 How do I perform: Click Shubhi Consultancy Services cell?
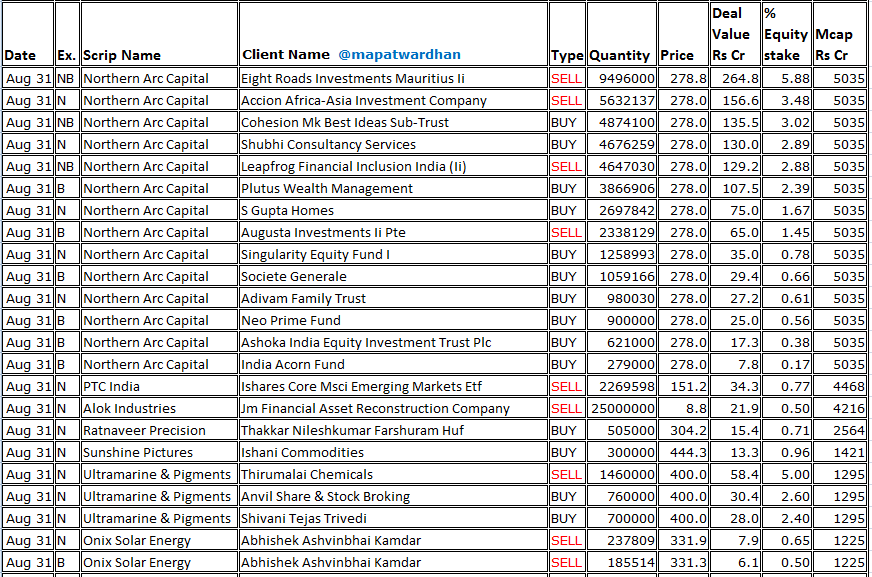393,145
